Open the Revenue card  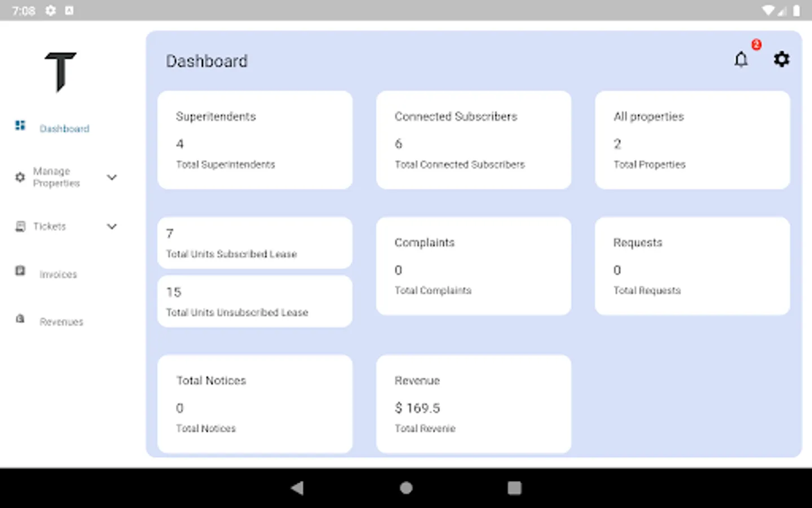[474, 404]
